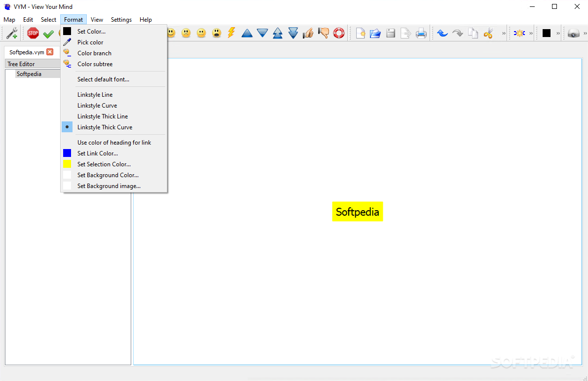588x381 pixels.
Task: Choose Pick color menu entry
Action: (x=113, y=42)
